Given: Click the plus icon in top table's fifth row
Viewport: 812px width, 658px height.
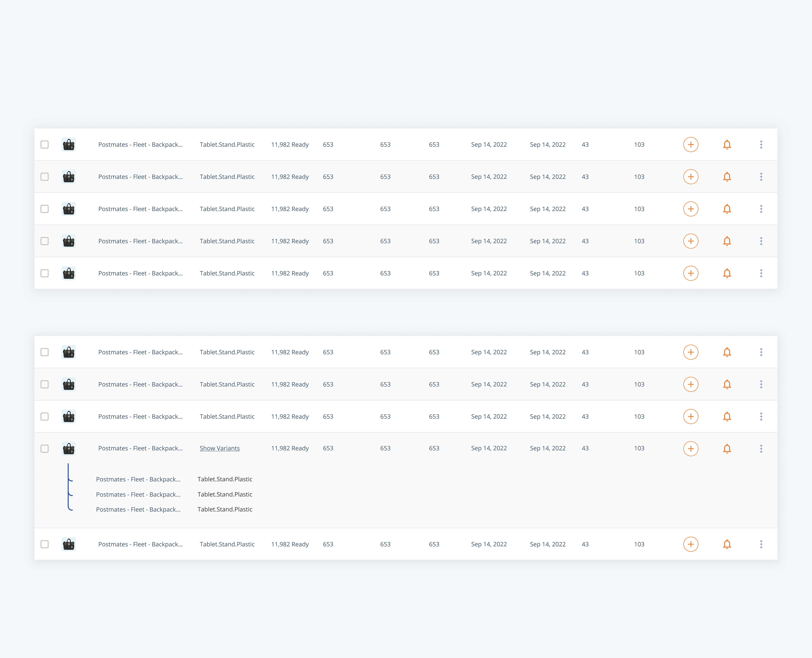Looking at the screenshot, I should click(x=691, y=273).
